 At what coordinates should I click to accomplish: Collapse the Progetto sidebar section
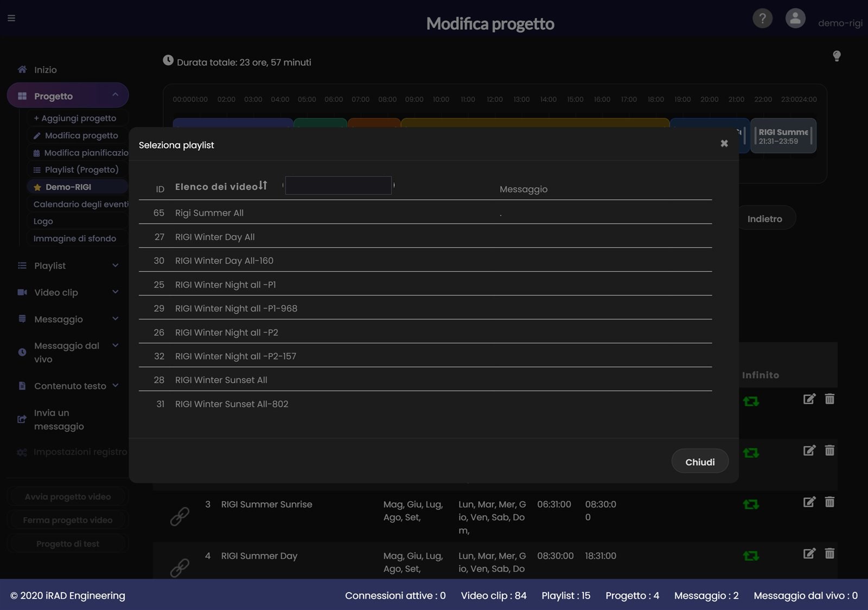pos(68,95)
